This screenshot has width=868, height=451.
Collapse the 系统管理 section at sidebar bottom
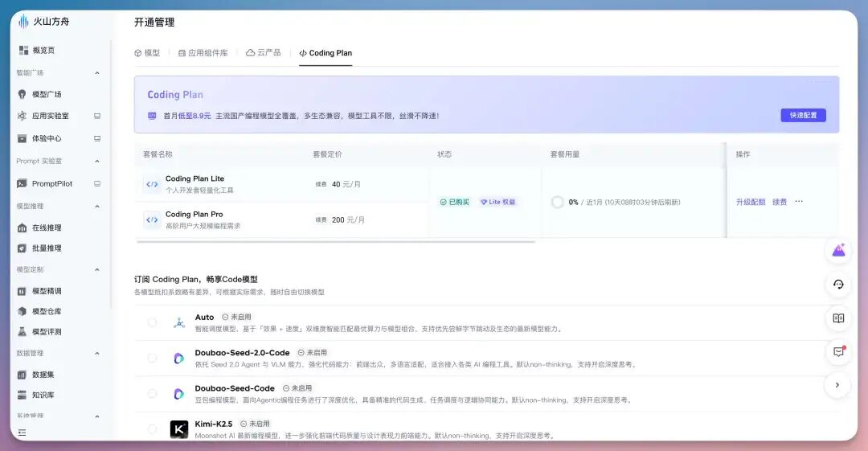(x=97, y=416)
